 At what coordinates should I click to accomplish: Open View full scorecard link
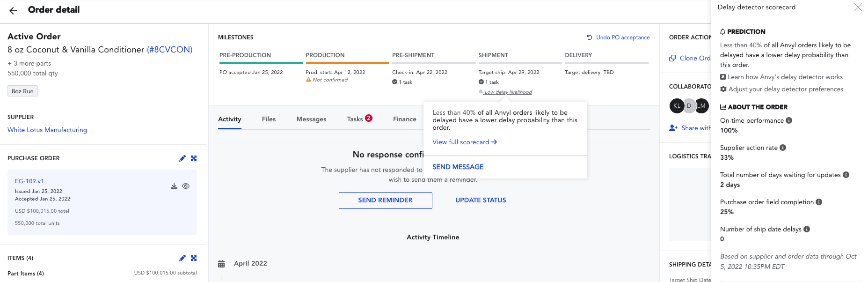coord(465,142)
